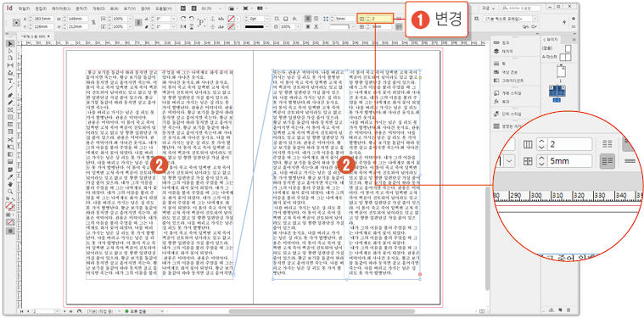Select the page 1 thumbnail in Pages panel
644x318 pixels.
[562, 71]
